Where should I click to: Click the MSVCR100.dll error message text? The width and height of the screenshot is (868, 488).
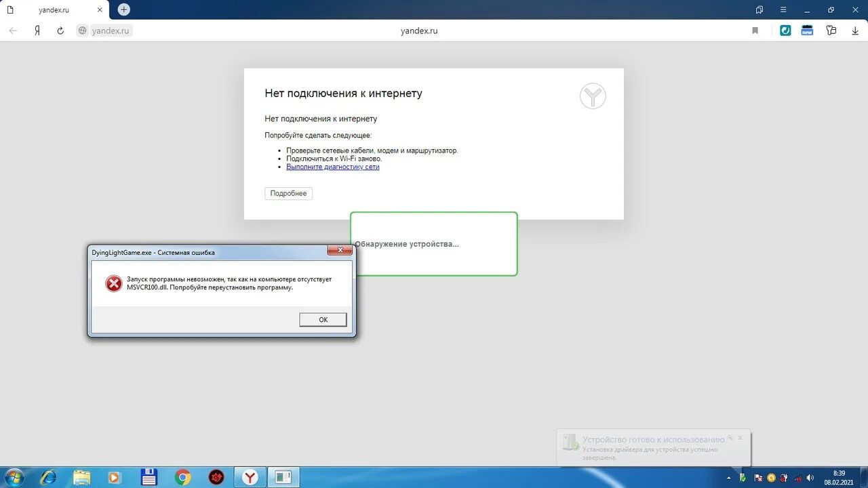[229, 283]
